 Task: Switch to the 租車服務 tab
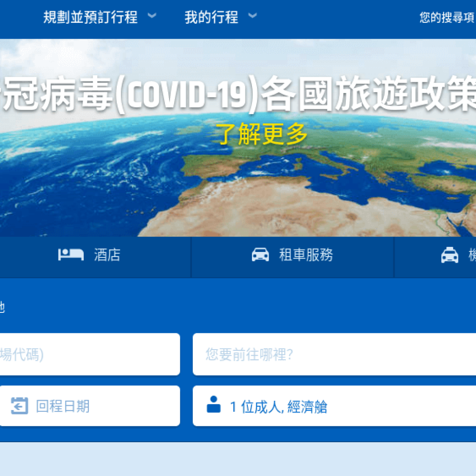coord(306,255)
